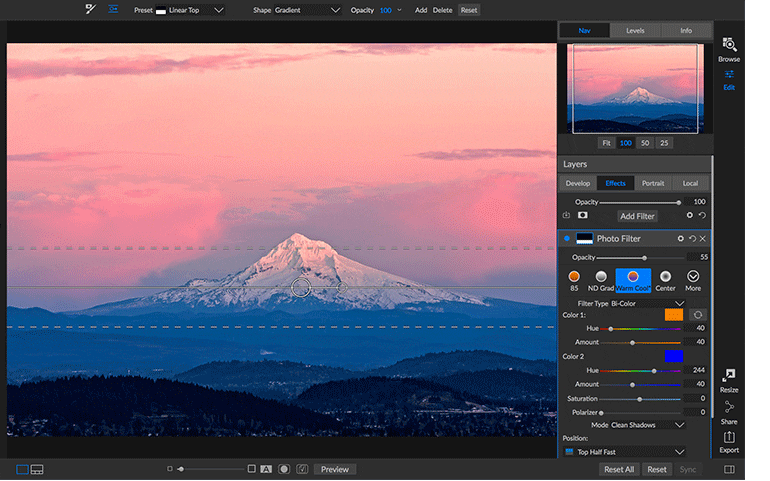Set navigator zoom to Fit

coord(606,143)
